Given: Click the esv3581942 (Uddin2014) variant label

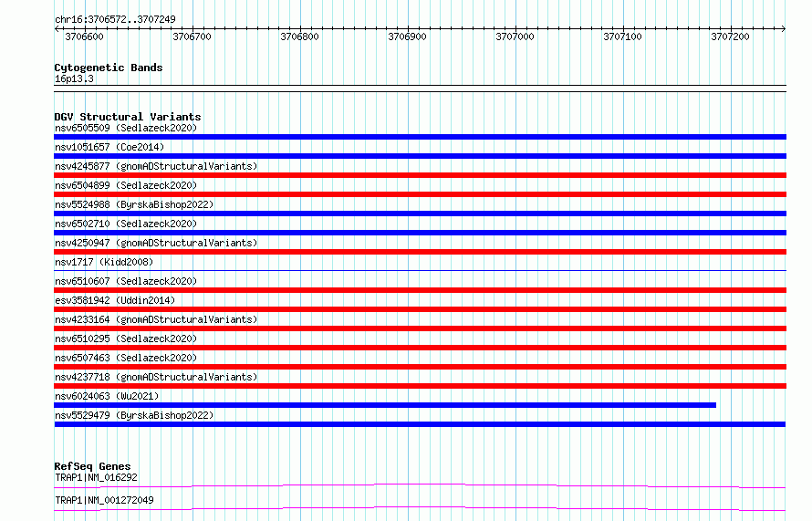Looking at the screenshot, I should (115, 300).
